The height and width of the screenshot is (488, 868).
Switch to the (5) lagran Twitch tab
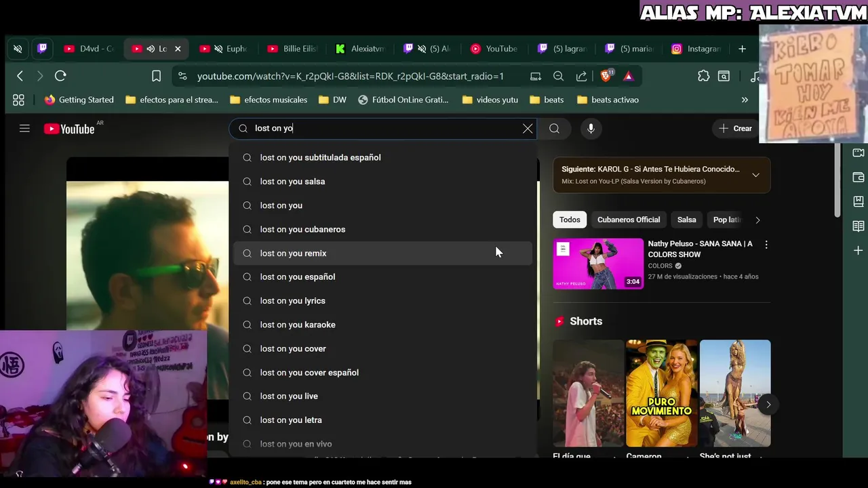click(x=563, y=49)
